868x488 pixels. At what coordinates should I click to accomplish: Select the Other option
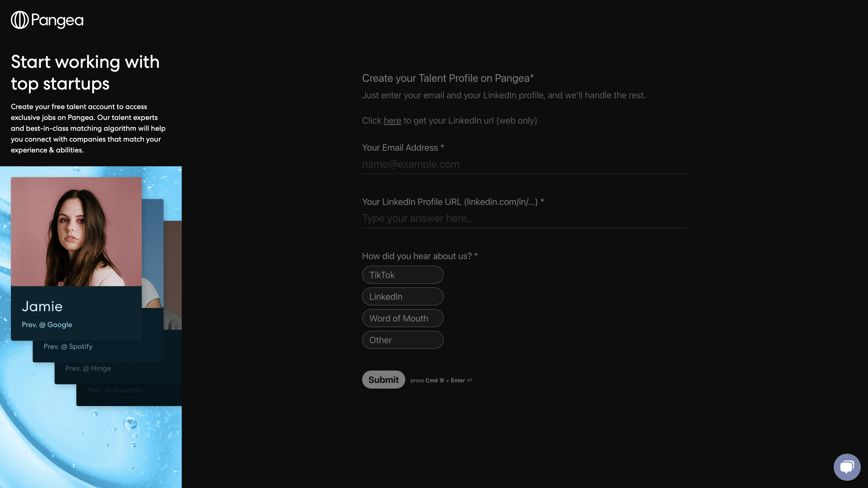tap(402, 340)
